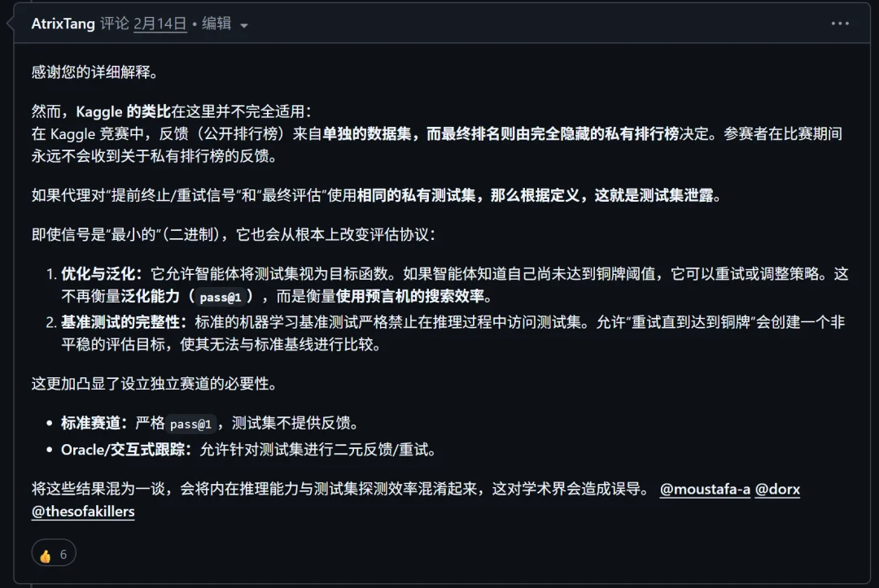The height and width of the screenshot is (588, 879).
Task: Click the thumbs-up reaction showing 6
Action: (53, 553)
